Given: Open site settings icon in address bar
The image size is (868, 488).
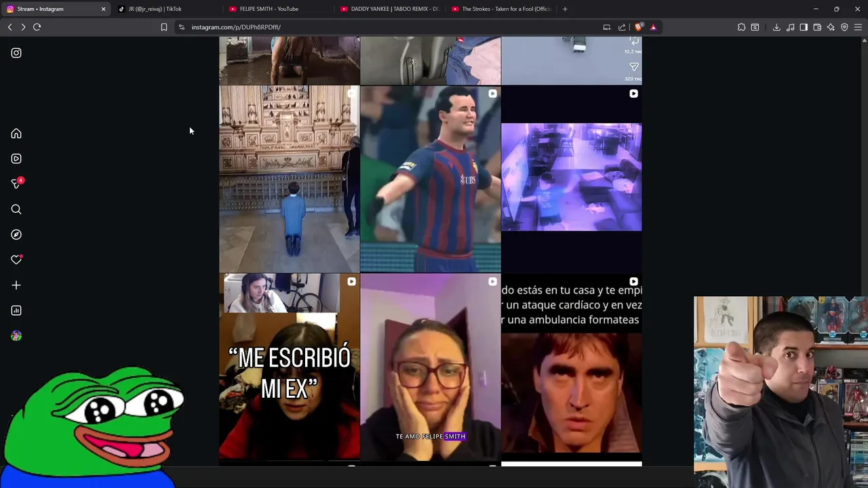Looking at the screenshot, I should 181,27.
